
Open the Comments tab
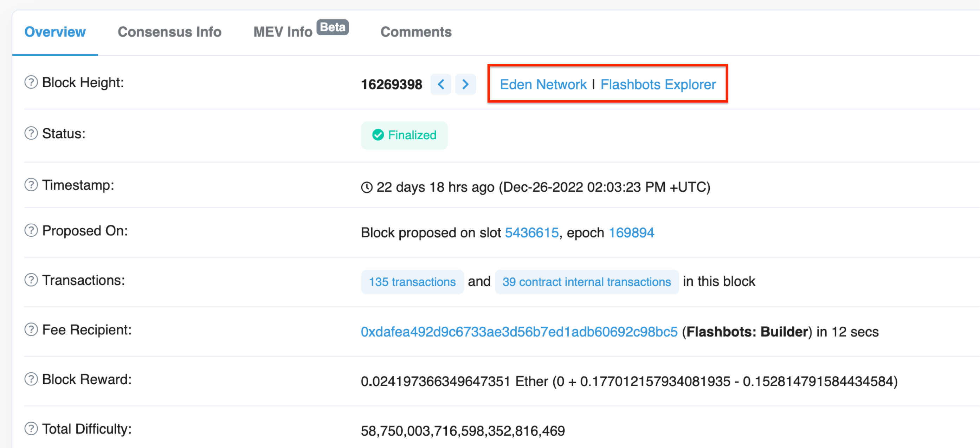tap(416, 32)
